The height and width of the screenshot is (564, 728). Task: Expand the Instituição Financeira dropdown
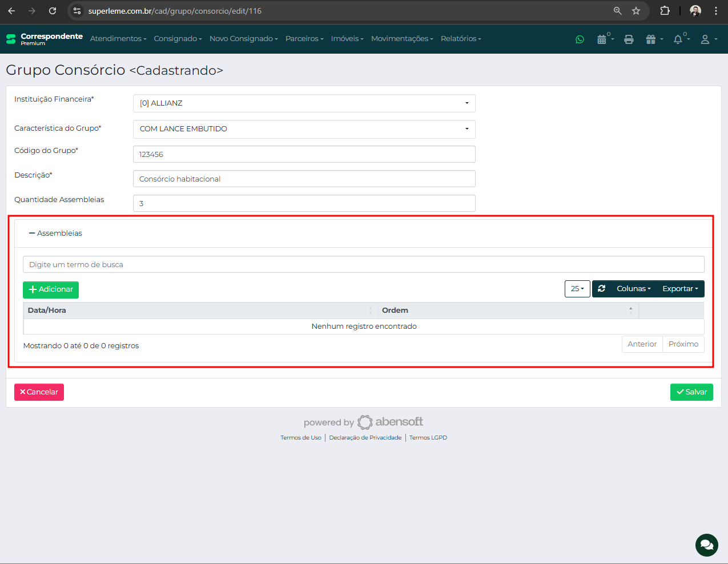[x=304, y=103]
